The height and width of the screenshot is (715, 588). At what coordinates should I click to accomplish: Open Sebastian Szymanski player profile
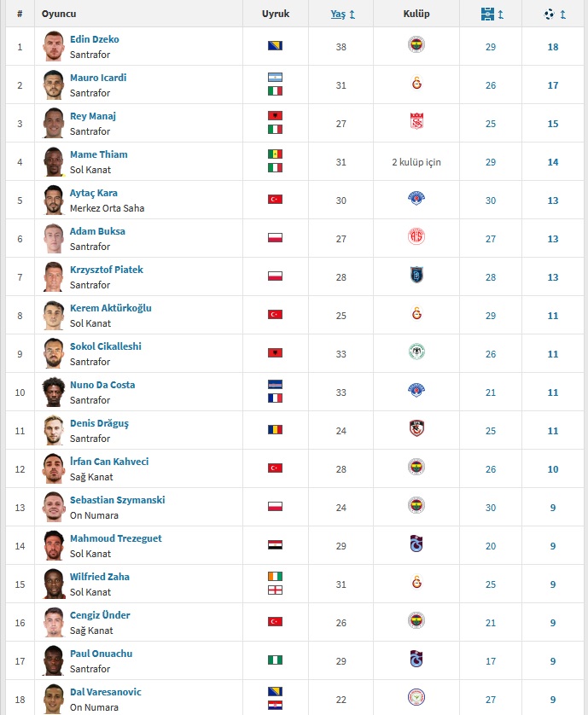(x=117, y=500)
